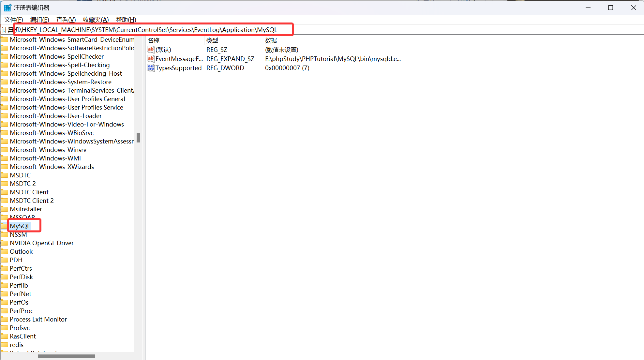Open the 收藏夹 menu
The image size is (644, 360).
pos(96,20)
